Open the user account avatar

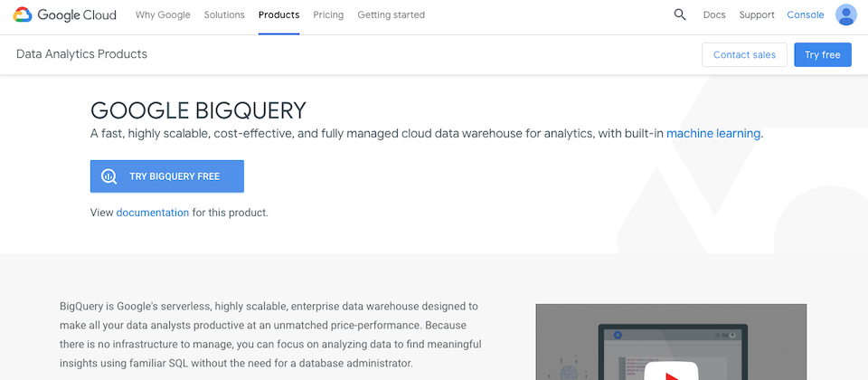[x=846, y=15]
